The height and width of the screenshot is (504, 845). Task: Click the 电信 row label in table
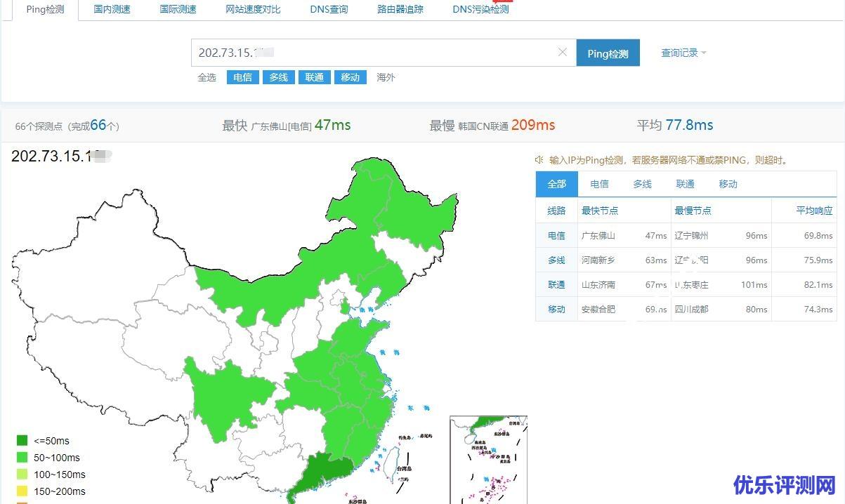tap(556, 236)
